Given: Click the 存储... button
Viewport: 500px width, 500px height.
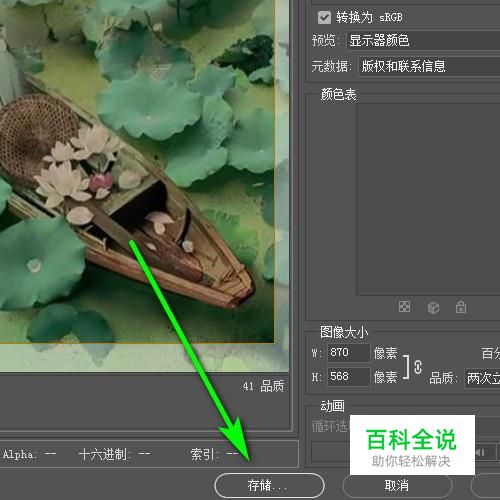Looking at the screenshot, I should (x=269, y=485).
